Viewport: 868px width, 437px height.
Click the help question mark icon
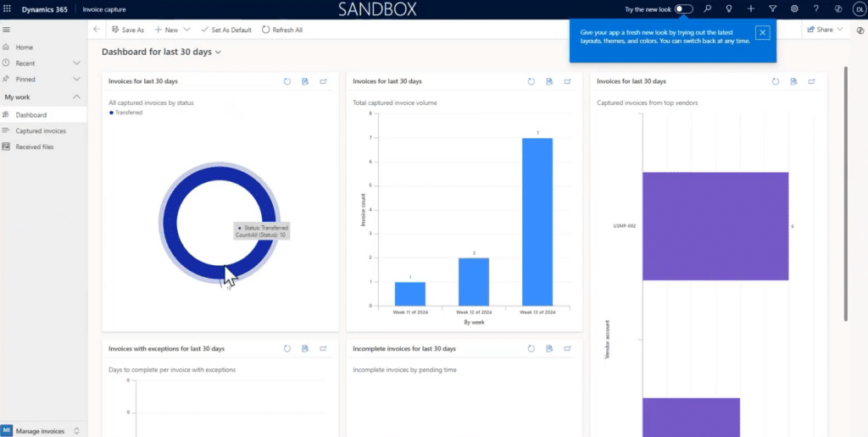pos(816,8)
